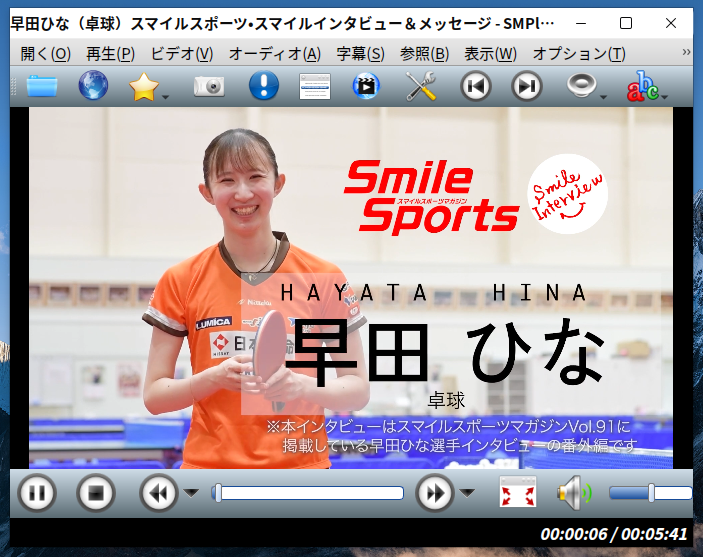Screen dimensions: 703x557
Task: Open the オーディオ(A) menu
Action: pyautogui.click(x=275, y=54)
